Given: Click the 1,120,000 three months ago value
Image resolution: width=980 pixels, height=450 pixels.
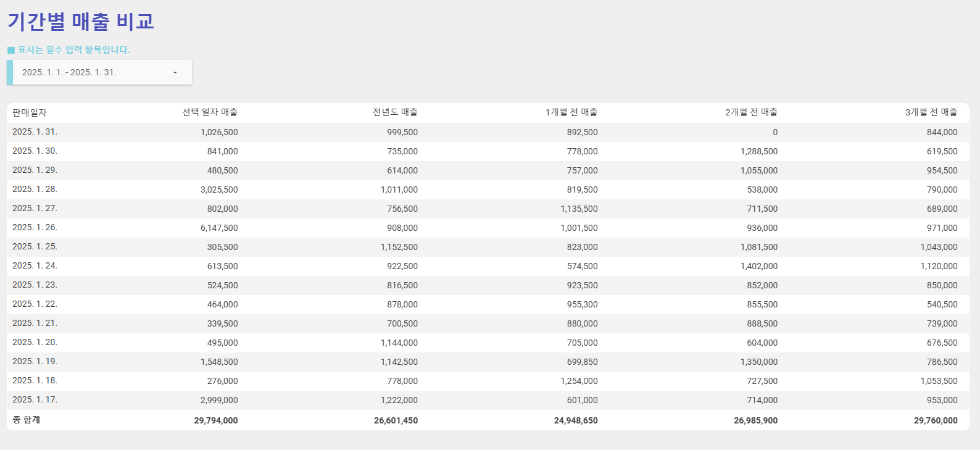Looking at the screenshot, I should [x=939, y=266].
